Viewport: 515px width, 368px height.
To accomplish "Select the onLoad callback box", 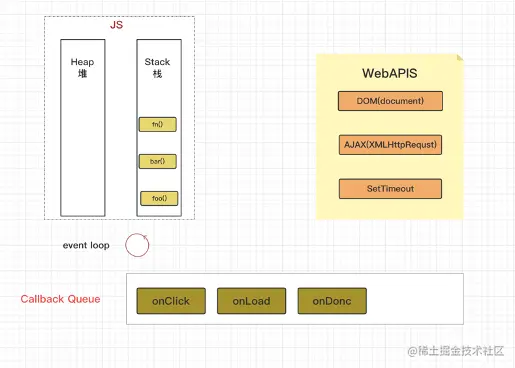I will (251, 301).
